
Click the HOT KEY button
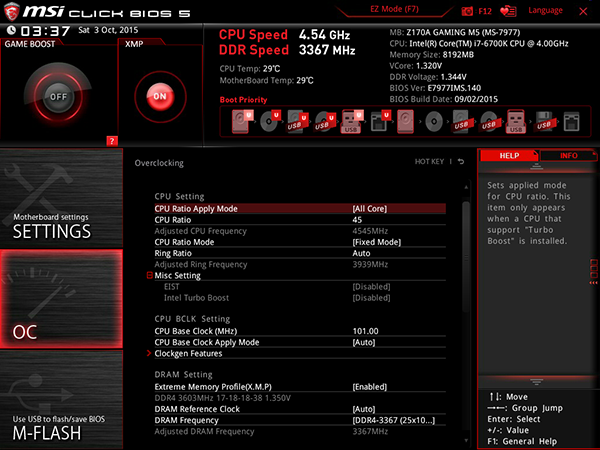429,161
